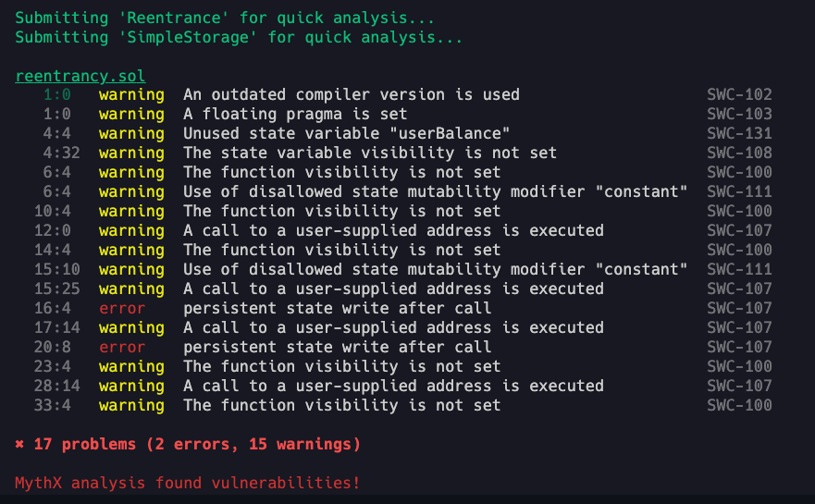Select the 'persistent state write after call' message at 16:4
The image size is (815, 504).
click(338, 308)
